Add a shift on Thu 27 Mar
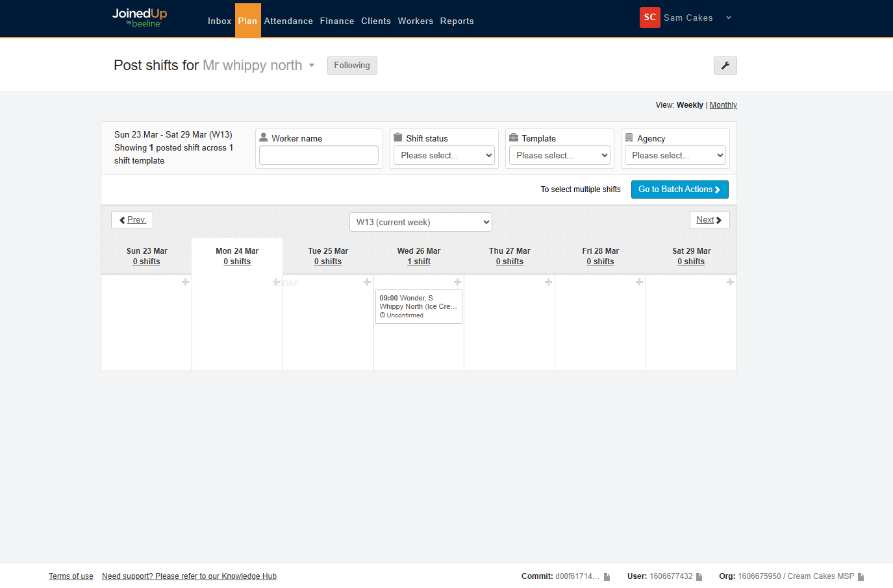Viewport: 893px width, 588px height. (548, 282)
